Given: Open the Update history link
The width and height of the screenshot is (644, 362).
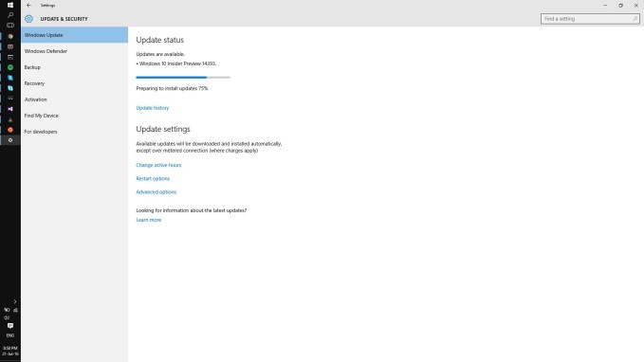Looking at the screenshot, I should point(153,108).
